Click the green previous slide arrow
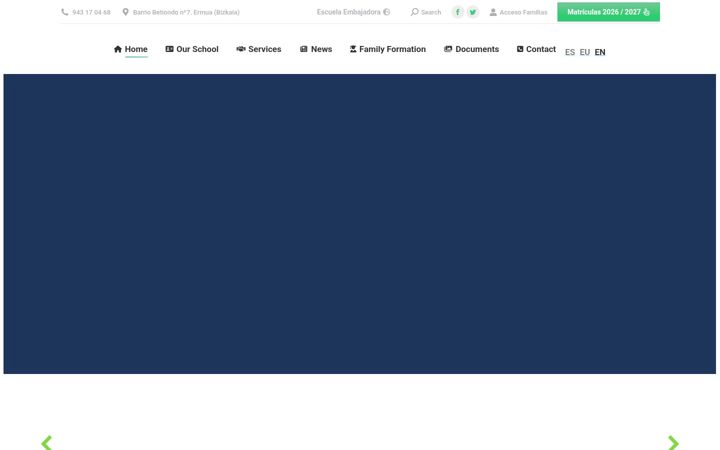 46,443
